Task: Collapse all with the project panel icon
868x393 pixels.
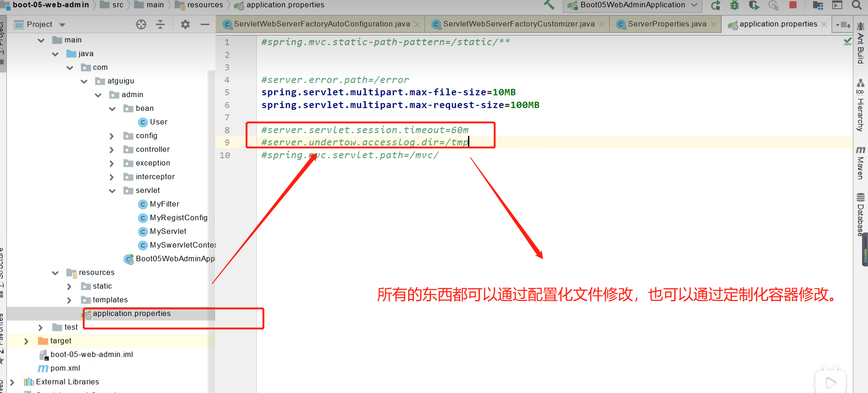Action: click(160, 24)
